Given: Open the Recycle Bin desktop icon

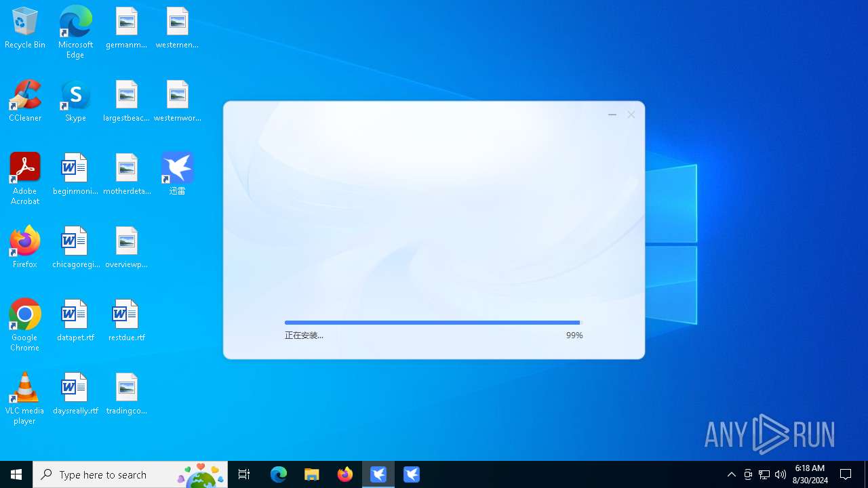Looking at the screenshot, I should (25, 28).
